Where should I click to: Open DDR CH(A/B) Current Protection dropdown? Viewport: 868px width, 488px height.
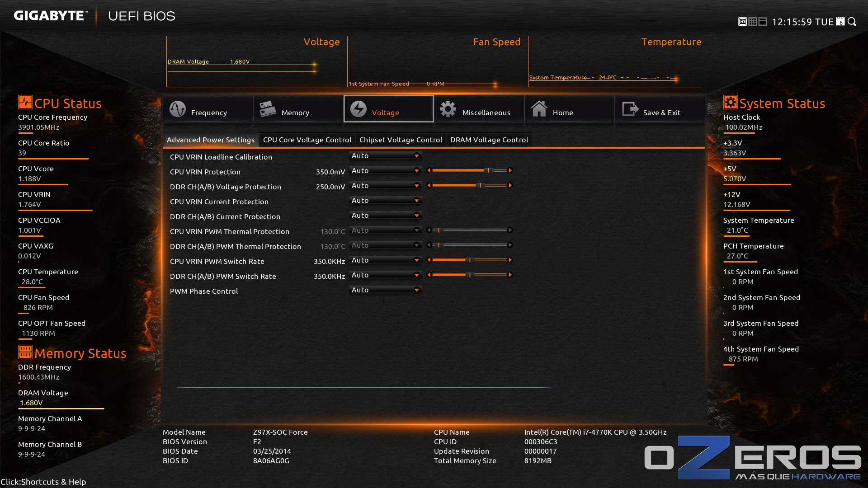(386, 216)
